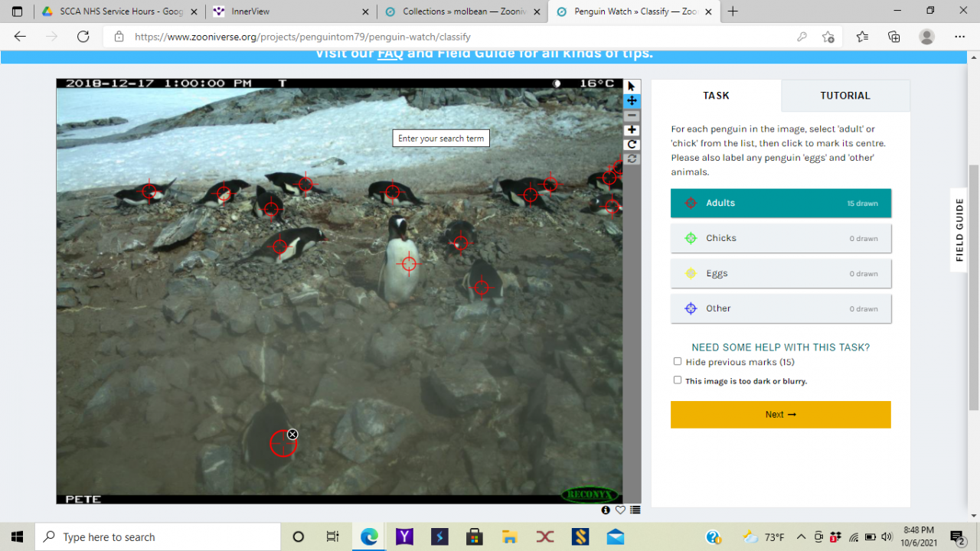980x551 pixels.
Task: Toggle 'Hide previous marks (15)' checkbox
Action: click(678, 362)
